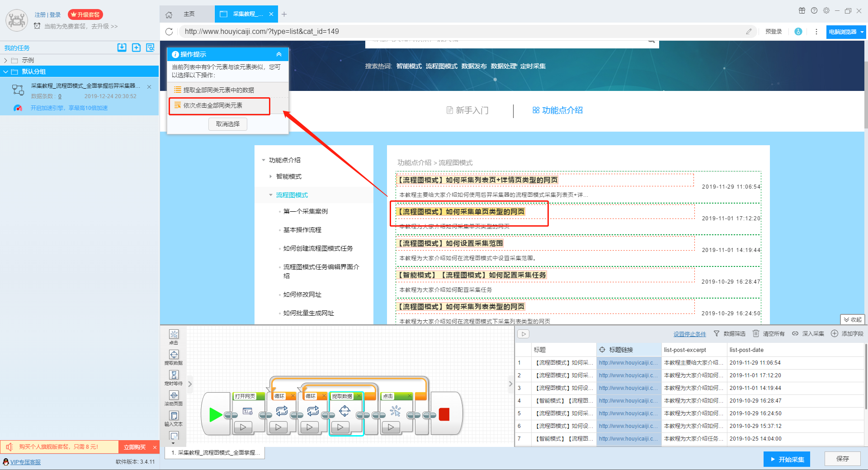Click the search task icon in 我的任务 header

coord(151,47)
